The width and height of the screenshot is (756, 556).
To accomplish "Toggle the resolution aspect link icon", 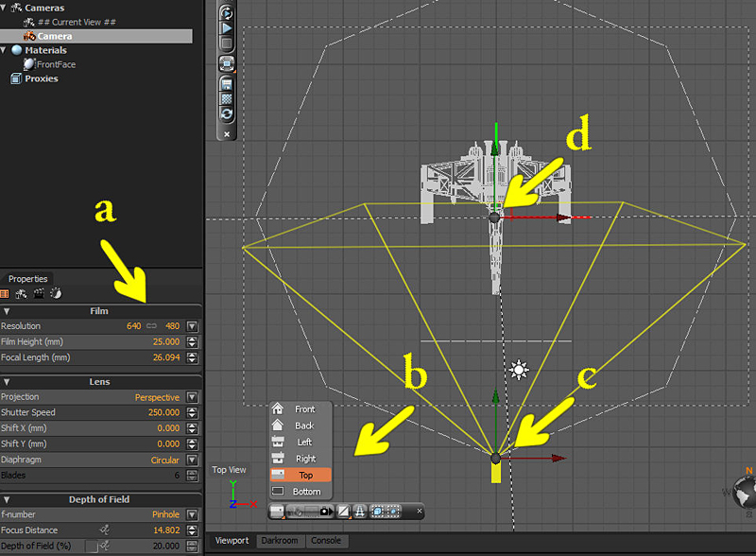I will pyautogui.click(x=150, y=326).
